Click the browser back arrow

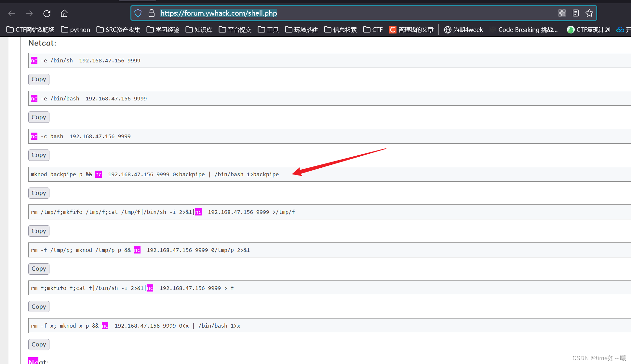pyautogui.click(x=12, y=13)
